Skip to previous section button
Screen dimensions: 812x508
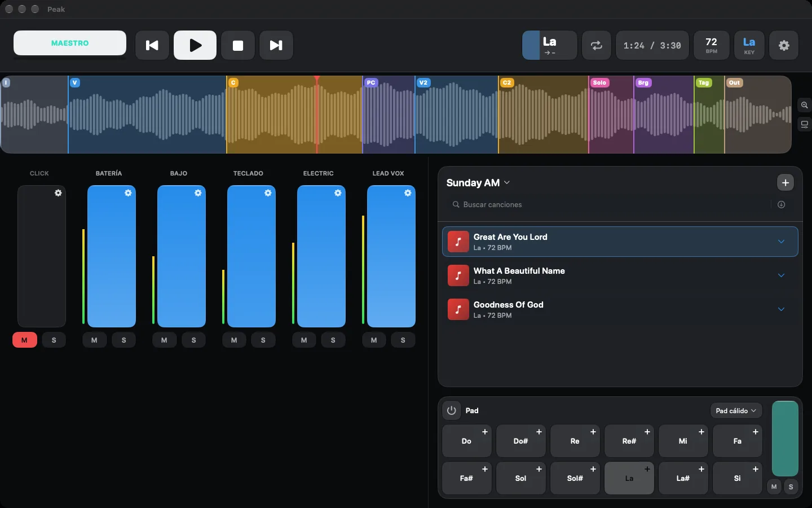coord(152,45)
